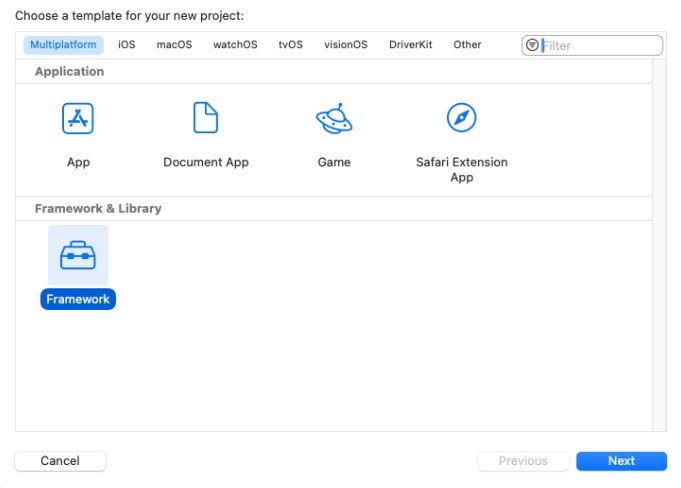Screen dimensions: 681x488
Task: Select the App template icon
Action: pyautogui.click(x=78, y=118)
